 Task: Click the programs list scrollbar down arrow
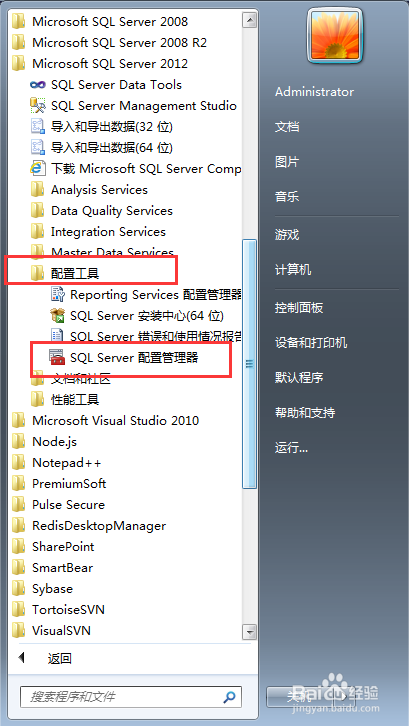pos(250,632)
